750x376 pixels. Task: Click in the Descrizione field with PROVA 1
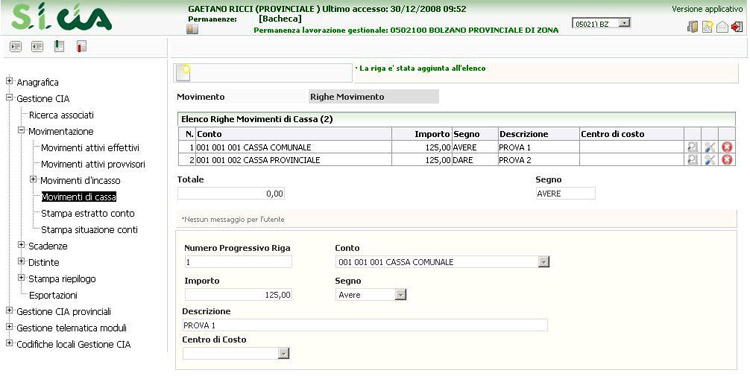(364, 325)
